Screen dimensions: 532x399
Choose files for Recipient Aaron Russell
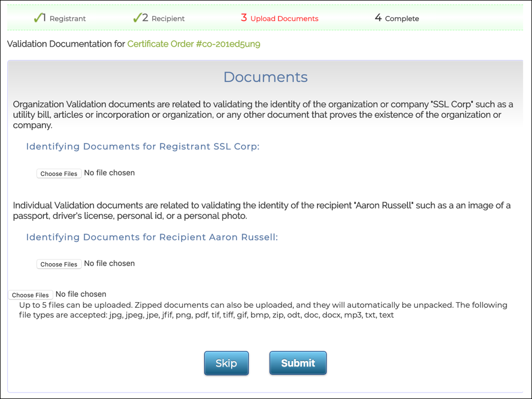pyautogui.click(x=59, y=264)
